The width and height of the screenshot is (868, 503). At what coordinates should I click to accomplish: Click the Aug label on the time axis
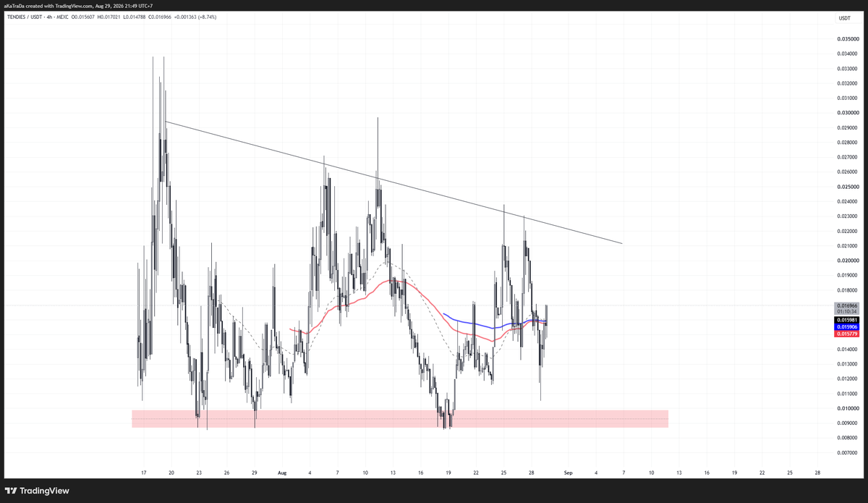[282, 472]
